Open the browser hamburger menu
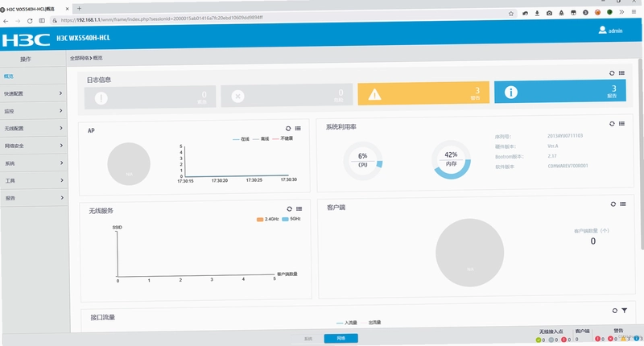Viewport: 644px width, 346px height. click(x=634, y=12)
